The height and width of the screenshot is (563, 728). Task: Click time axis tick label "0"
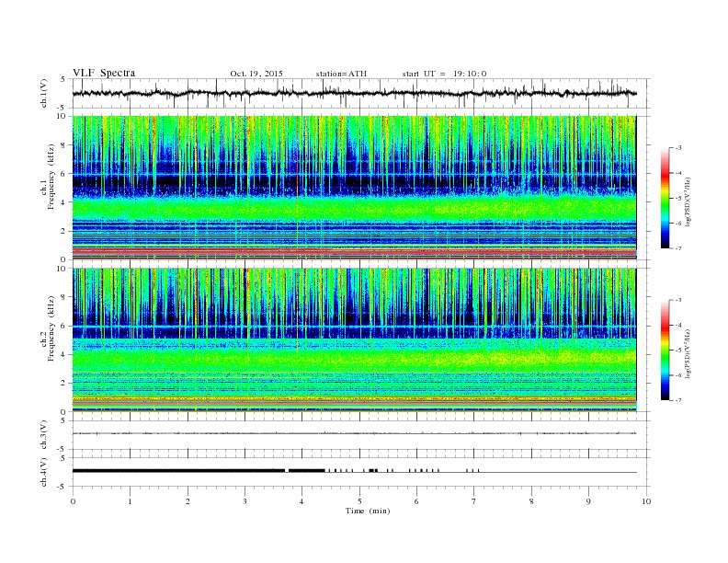(73, 501)
